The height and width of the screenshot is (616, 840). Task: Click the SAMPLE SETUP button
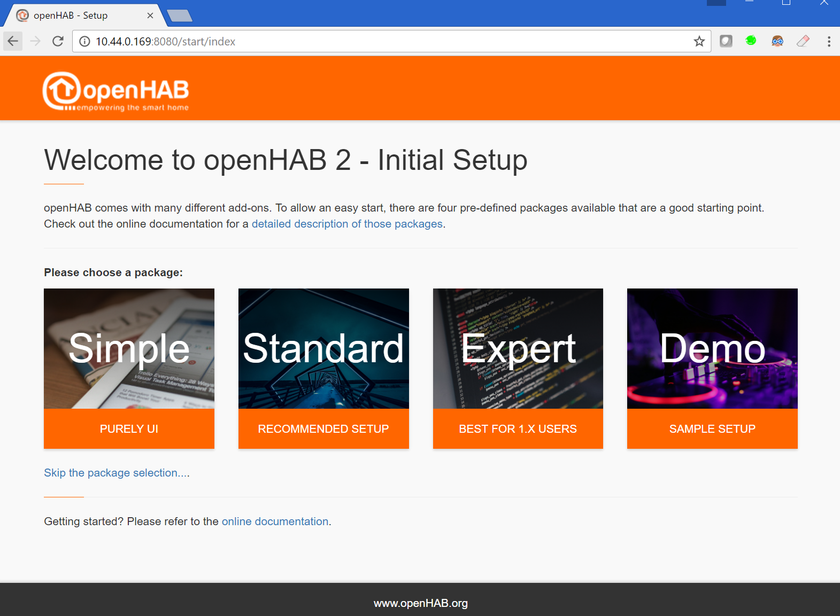[712, 429]
